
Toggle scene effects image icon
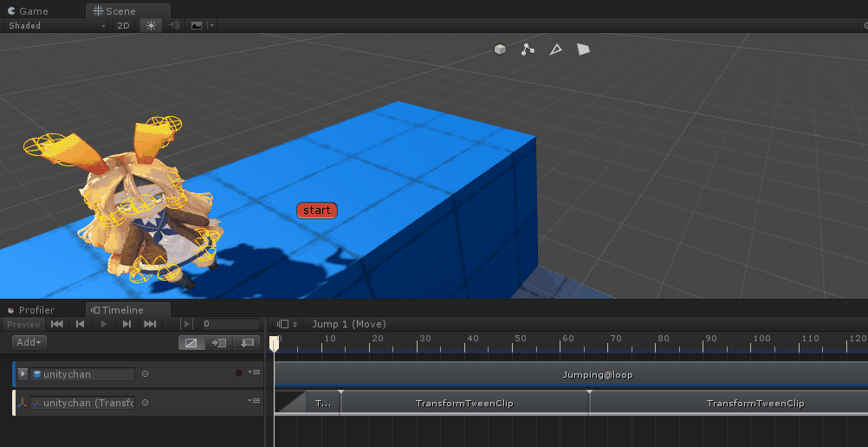click(x=196, y=25)
